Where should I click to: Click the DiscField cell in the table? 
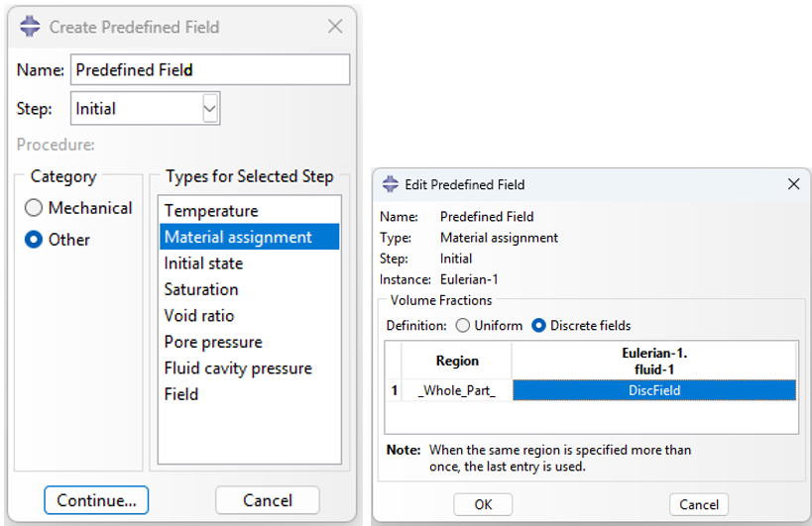[x=653, y=390]
